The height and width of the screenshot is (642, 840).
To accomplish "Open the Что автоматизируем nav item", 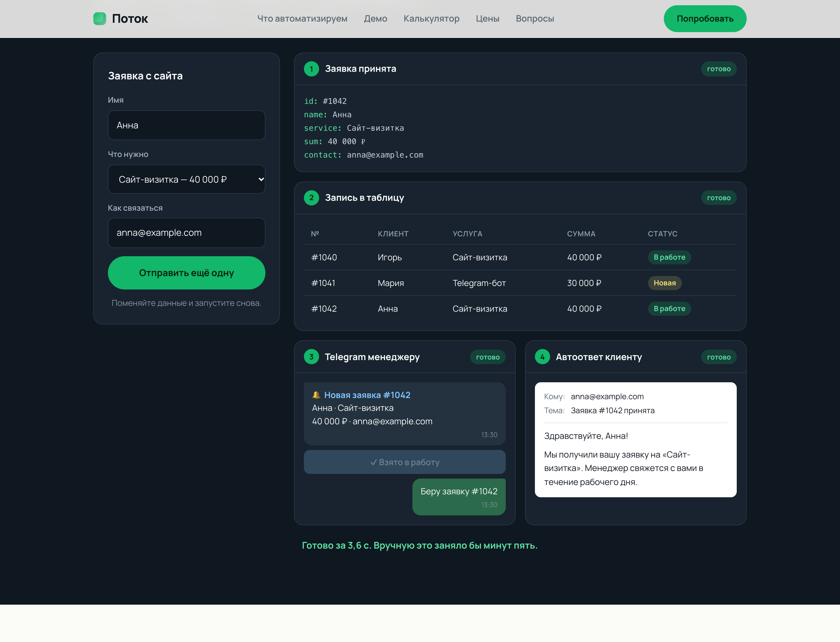I will pyautogui.click(x=302, y=18).
